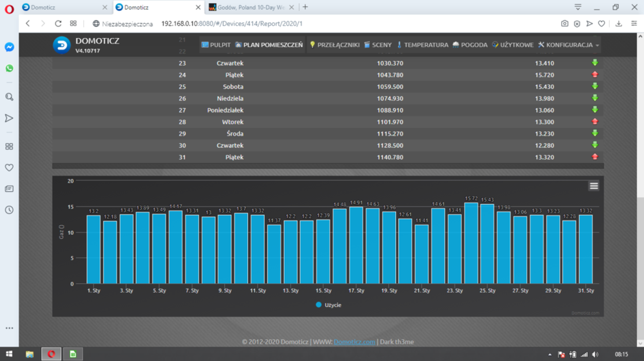The width and height of the screenshot is (644, 361).
Task: Click the snapshot camera icon in the address bar
Action: tap(565, 23)
